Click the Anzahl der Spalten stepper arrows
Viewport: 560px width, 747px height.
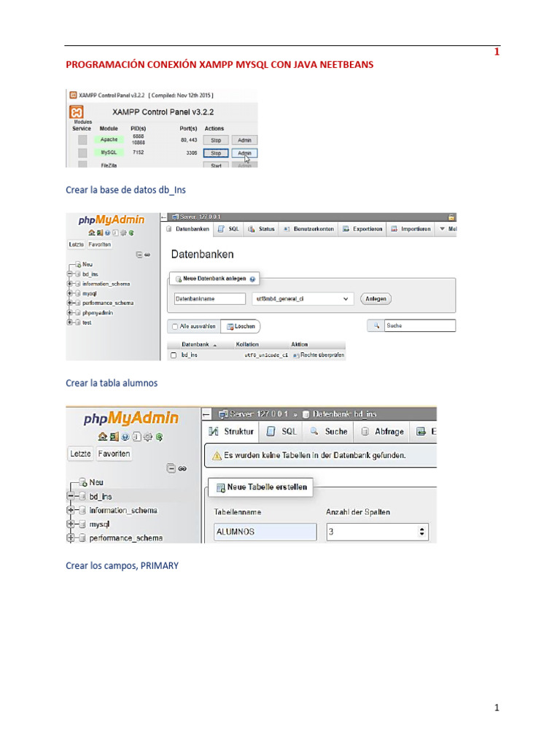coord(421,532)
